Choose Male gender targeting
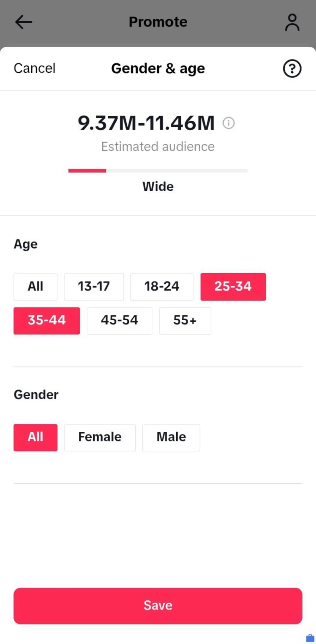The width and height of the screenshot is (316, 644). [x=171, y=437]
